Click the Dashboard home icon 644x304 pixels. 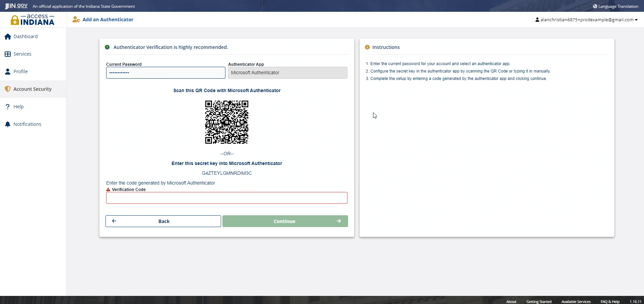coord(8,36)
